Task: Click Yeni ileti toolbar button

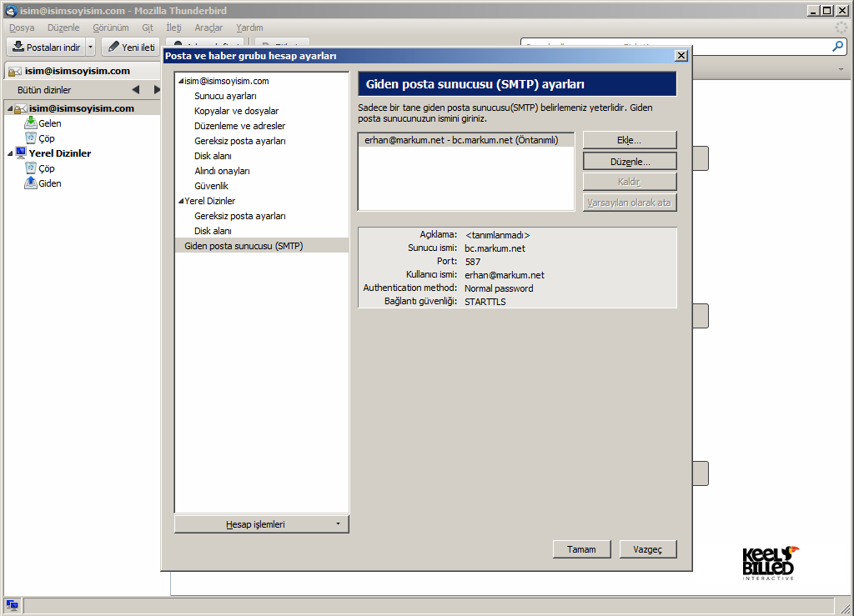Action: pyautogui.click(x=131, y=48)
